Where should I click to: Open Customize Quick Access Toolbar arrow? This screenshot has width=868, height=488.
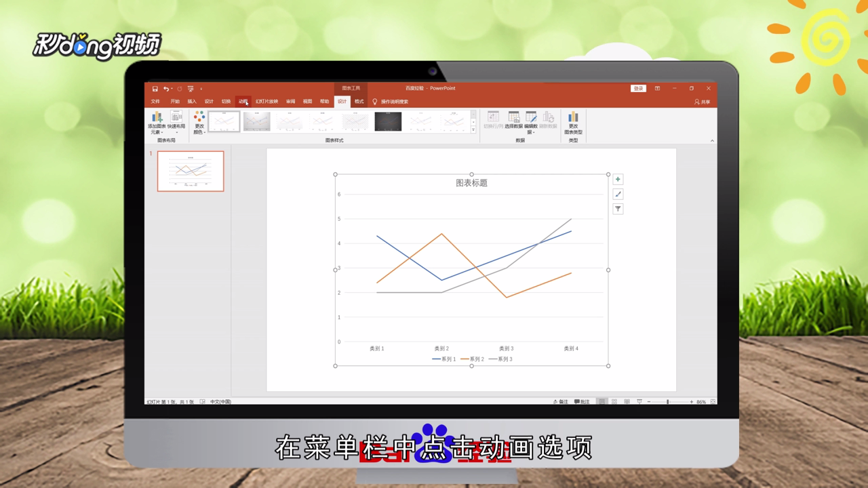coord(201,89)
